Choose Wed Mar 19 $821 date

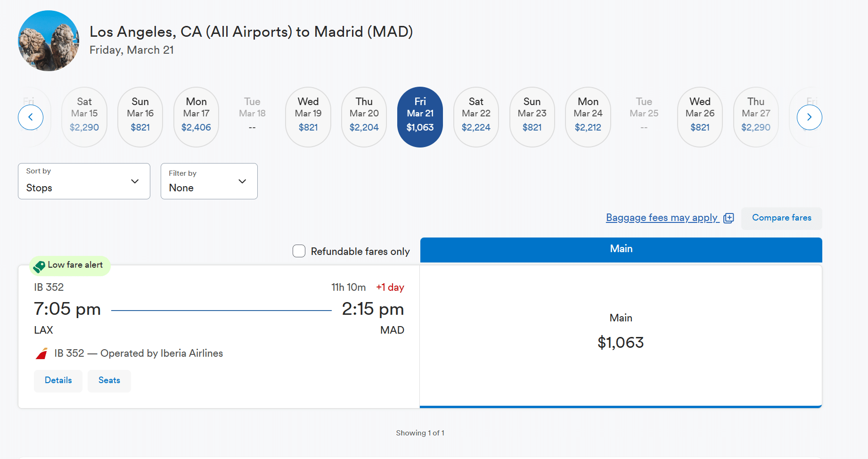(x=308, y=117)
